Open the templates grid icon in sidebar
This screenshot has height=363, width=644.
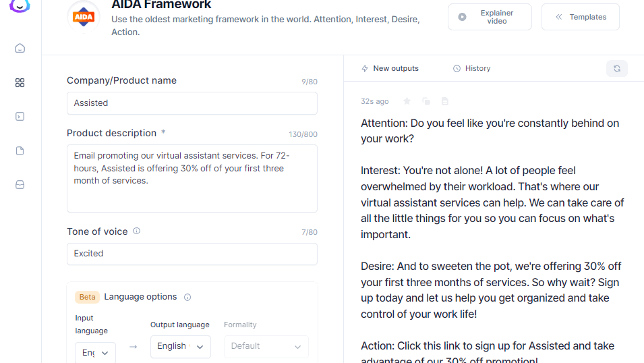tap(20, 82)
